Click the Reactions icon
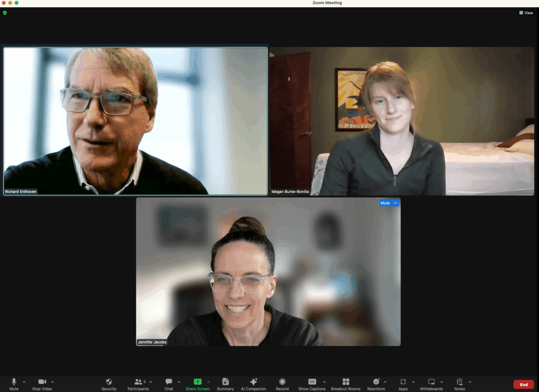Screen dimensions: 539x392 [376, 383]
